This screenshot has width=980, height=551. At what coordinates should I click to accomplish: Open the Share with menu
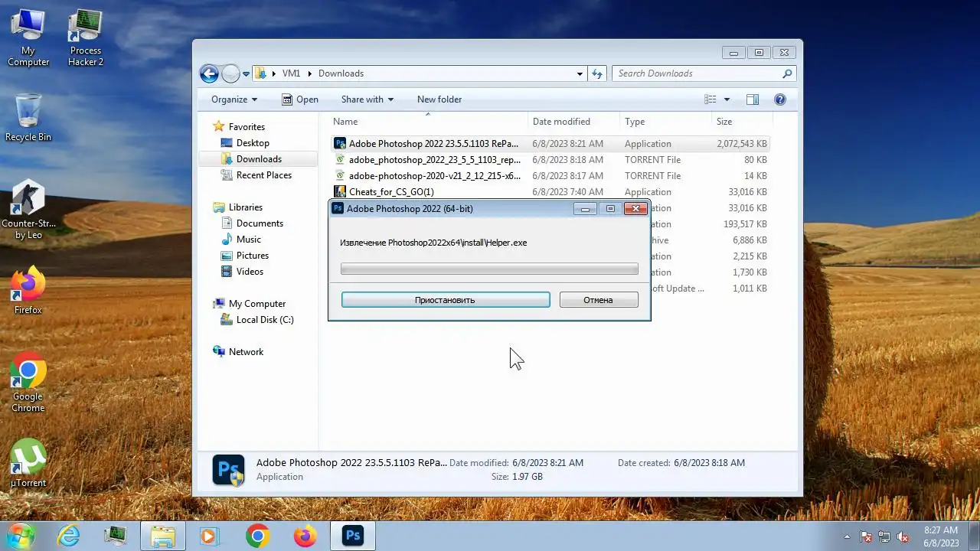coord(367,99)
